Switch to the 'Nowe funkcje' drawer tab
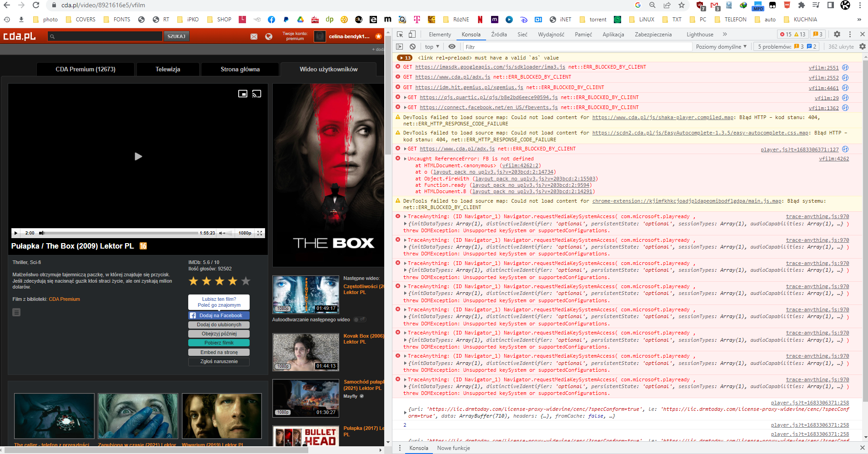 click(x=453, y=448)
